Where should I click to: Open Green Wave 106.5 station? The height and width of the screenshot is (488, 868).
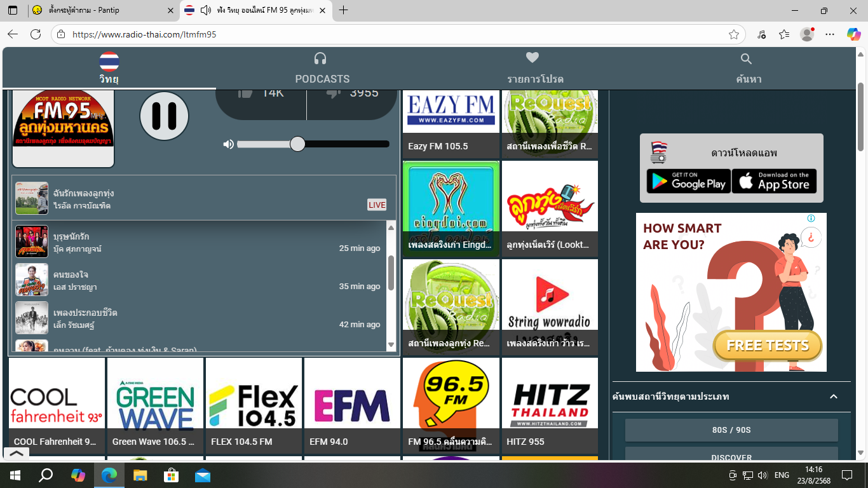click(156, 405)
